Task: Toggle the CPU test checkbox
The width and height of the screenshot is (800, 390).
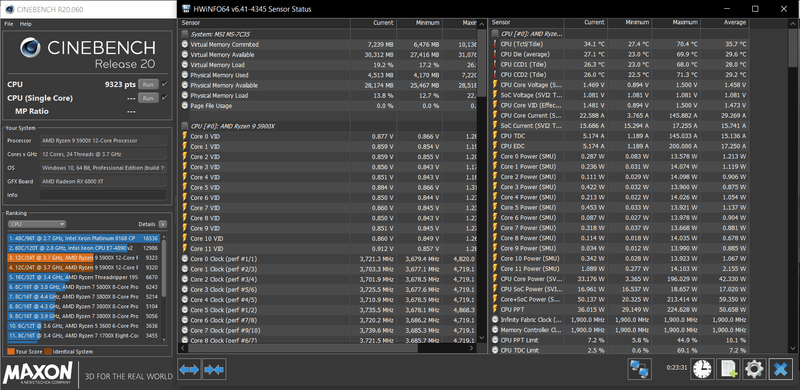Action: (164, 84)
